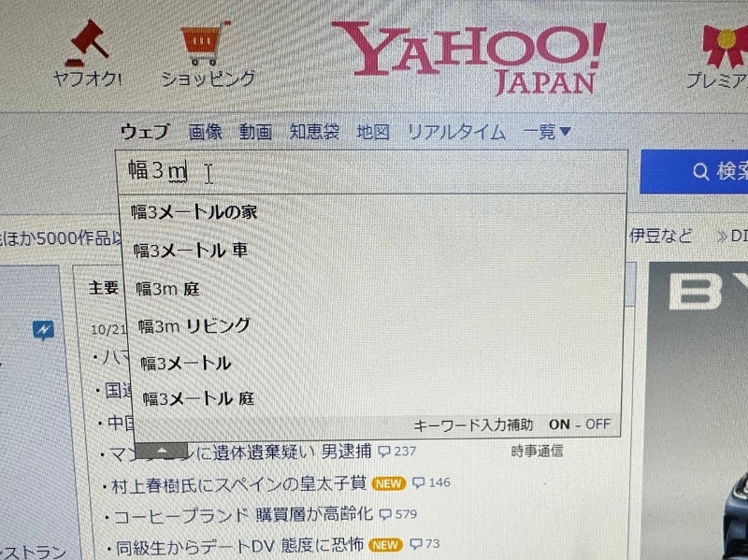Open comments icon for デートDV headline
Viewport: 748px width, 560px height.
(416, 544)
